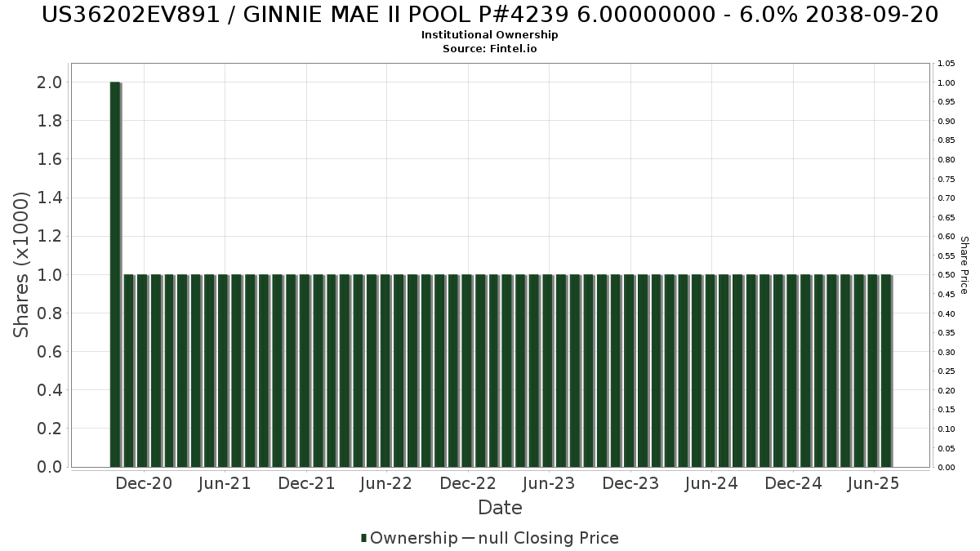Screen dimensions: 980x551
Task: Click the '1.4' left axis tick label
Action: click(50, 198)
